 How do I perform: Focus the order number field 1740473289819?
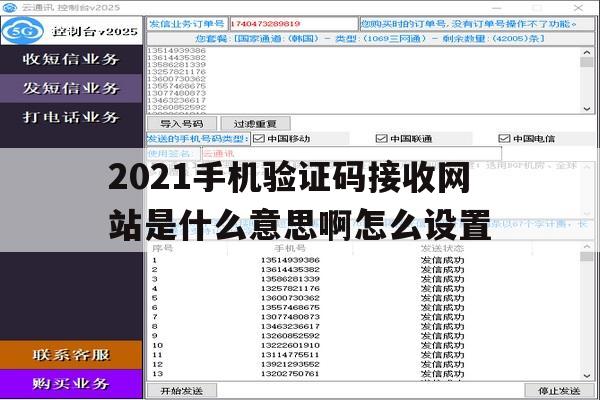pyautogui.click(x=293, y=24)
